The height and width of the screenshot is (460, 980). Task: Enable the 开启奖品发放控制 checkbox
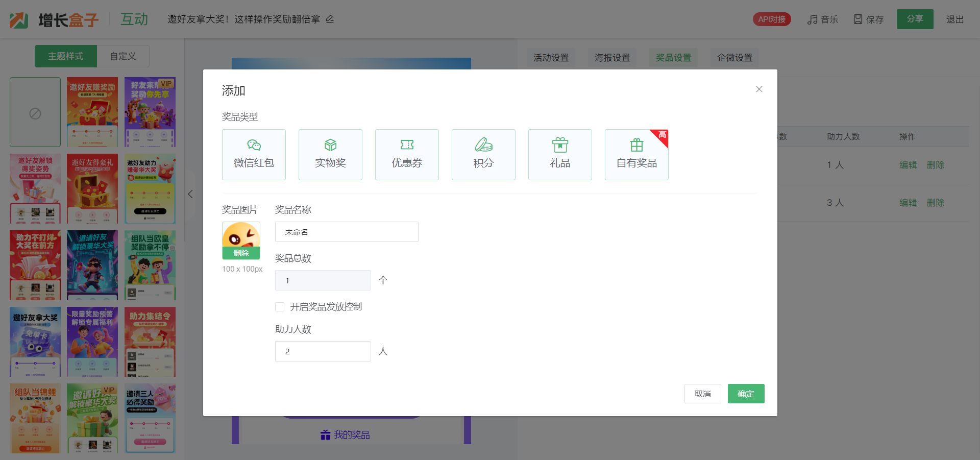(280, 307)
